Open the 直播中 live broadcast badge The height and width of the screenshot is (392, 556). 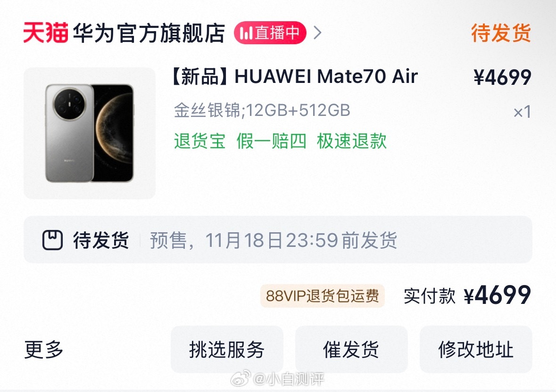pos(270,33)
